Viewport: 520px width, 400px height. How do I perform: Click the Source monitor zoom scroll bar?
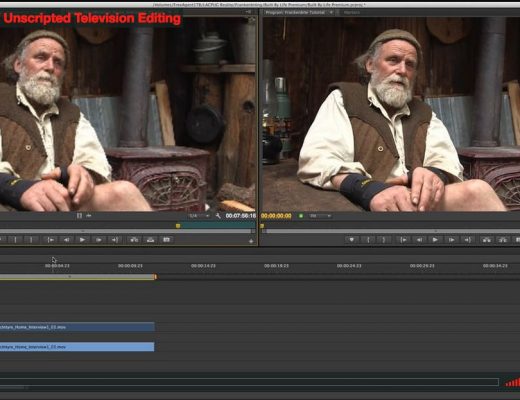[127, 231]
